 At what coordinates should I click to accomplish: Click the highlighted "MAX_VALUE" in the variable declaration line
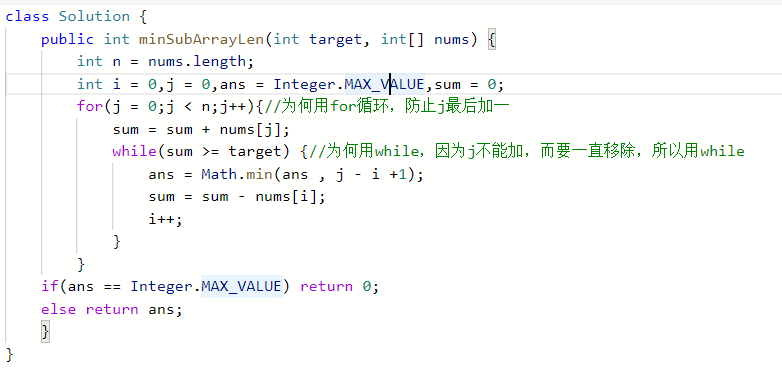pyautogui.click(x=385, y=84)
